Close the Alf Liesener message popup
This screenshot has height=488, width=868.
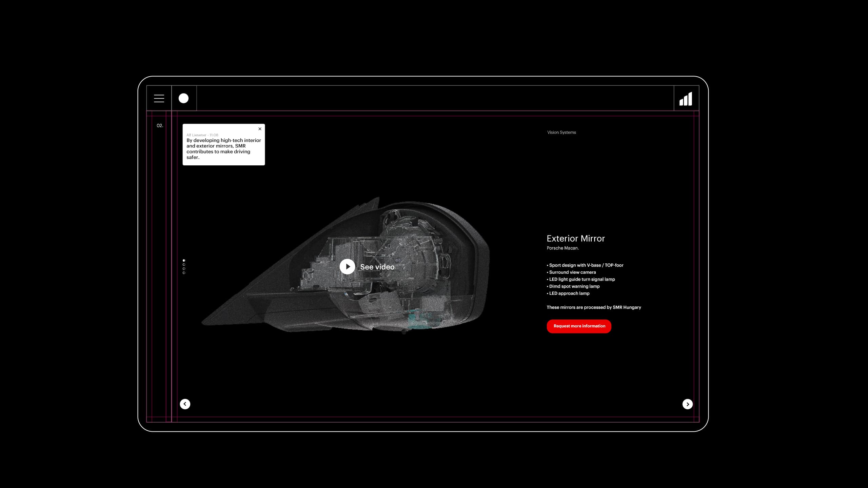point(260,129)
